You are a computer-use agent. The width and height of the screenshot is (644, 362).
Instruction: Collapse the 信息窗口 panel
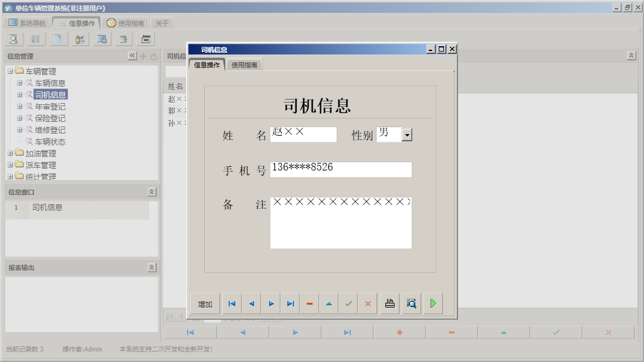click(151, 192)
